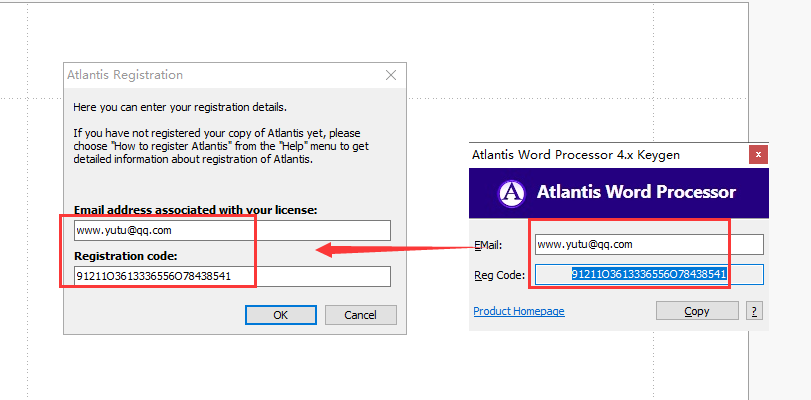Click the Copy button in the keygen

696,311
